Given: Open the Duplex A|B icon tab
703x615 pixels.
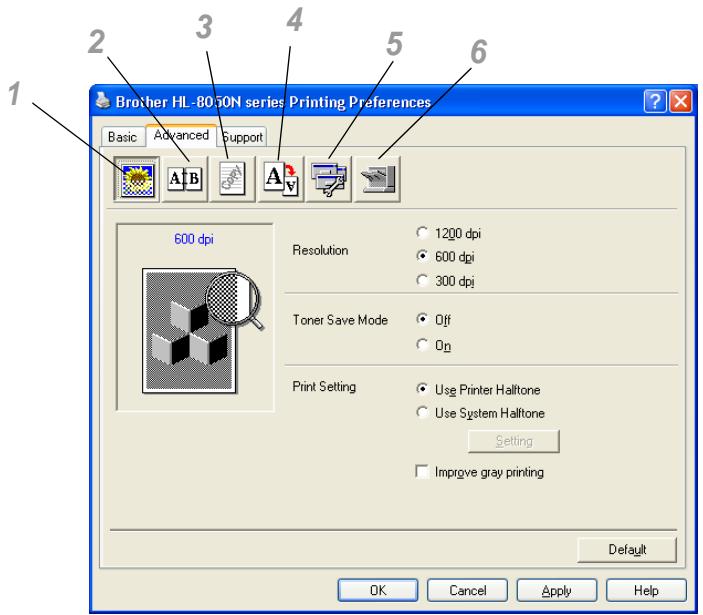Looking at the screenshot, I should [185, 179].
